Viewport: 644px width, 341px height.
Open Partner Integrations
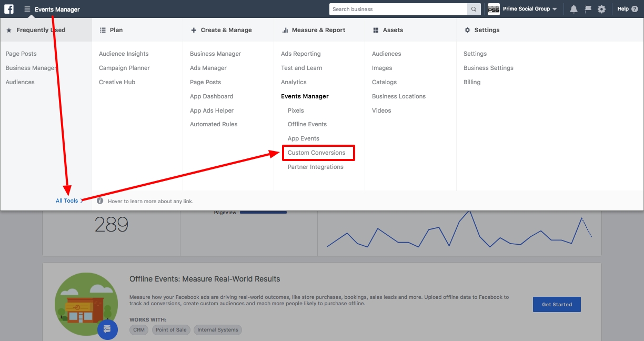tap(316, 167)
